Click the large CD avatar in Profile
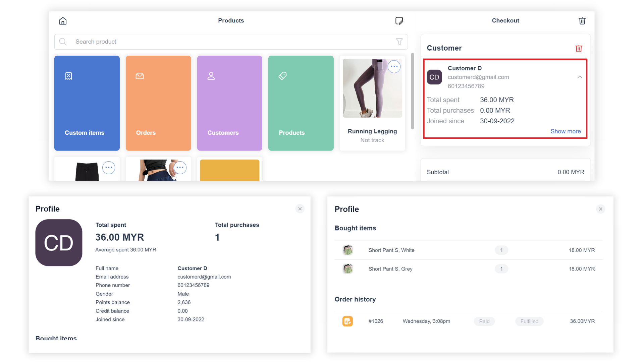 click(x=59, y=243)
